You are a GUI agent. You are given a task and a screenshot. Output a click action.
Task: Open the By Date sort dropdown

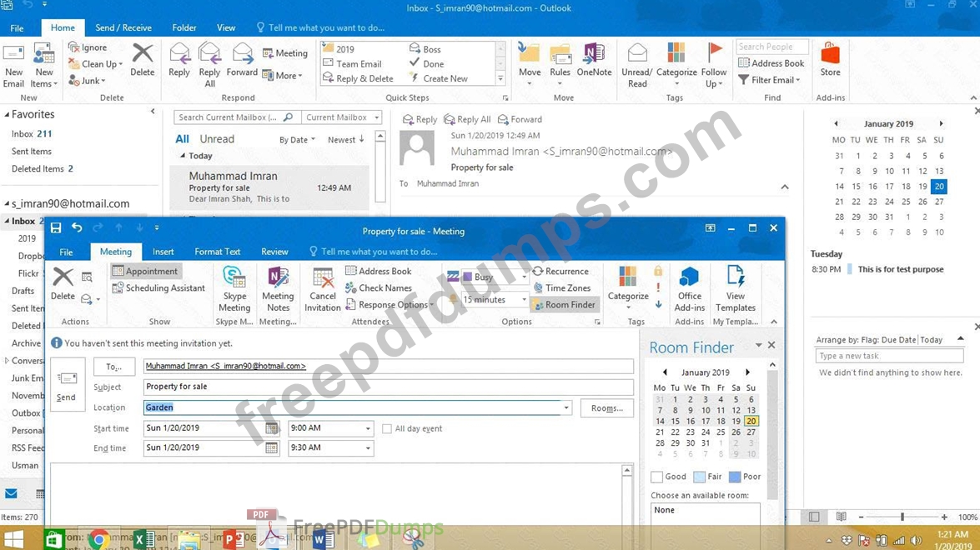(297, 140)
